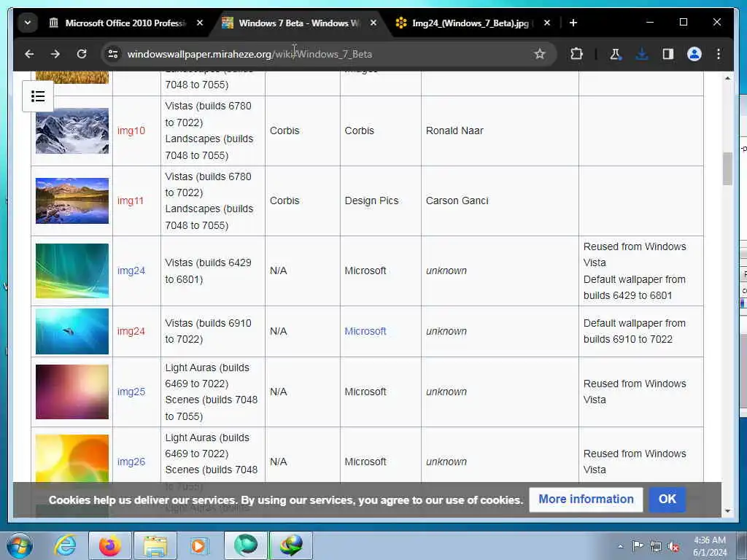Open the snowy mountains img10 thumbnail
This screenshot has height=560, width=747.
pyautogui.click(x=72, y=131)
